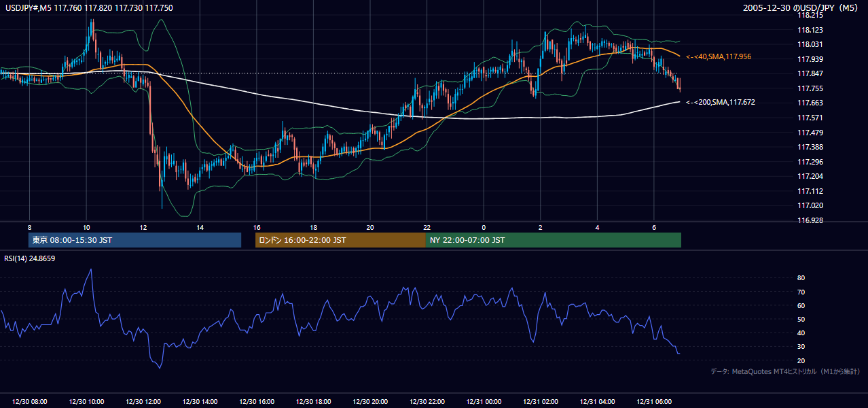868x408 pixels.
Task: Click the 117.847 price axis label
Action: coord(810,73)
